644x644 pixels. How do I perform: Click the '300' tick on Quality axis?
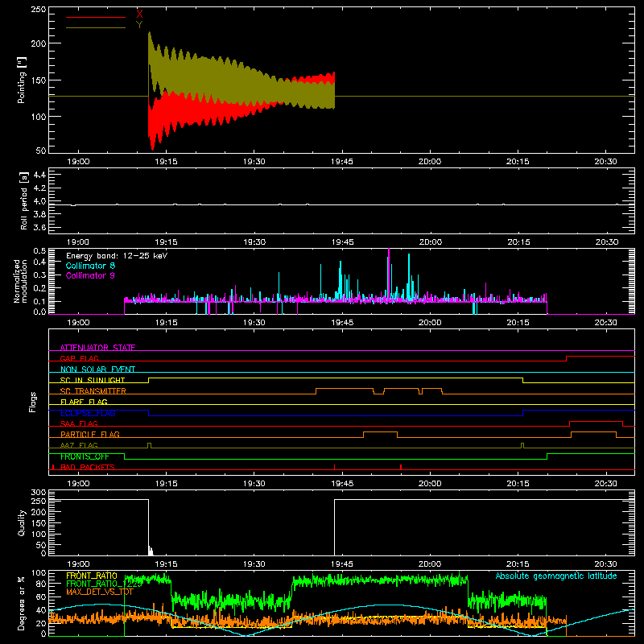(38, 493)
